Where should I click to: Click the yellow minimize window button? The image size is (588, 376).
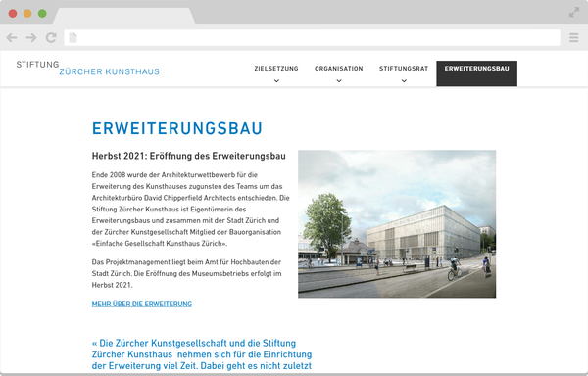pos(27,14)
